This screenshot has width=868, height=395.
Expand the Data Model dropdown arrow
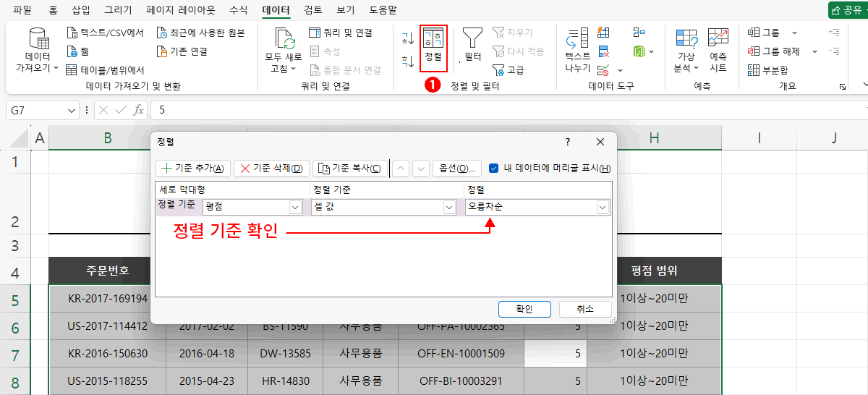pos(651,51)
